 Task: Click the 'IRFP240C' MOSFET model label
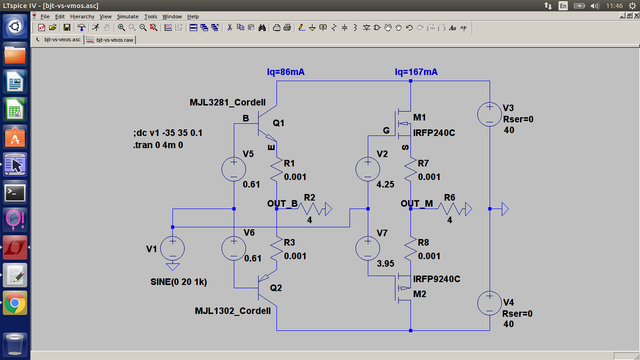coord(434,133)
